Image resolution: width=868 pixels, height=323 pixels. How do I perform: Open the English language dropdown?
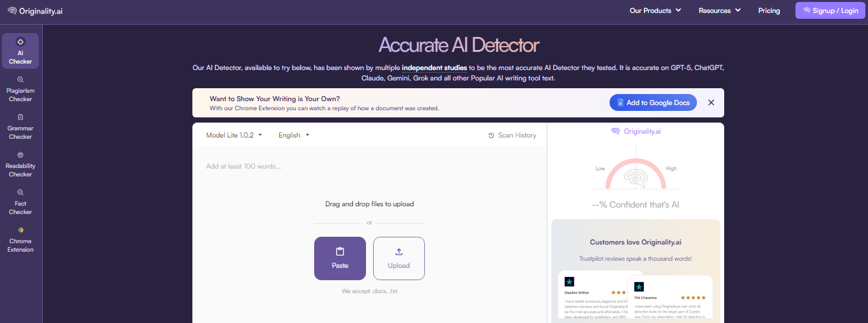point(294,135)
